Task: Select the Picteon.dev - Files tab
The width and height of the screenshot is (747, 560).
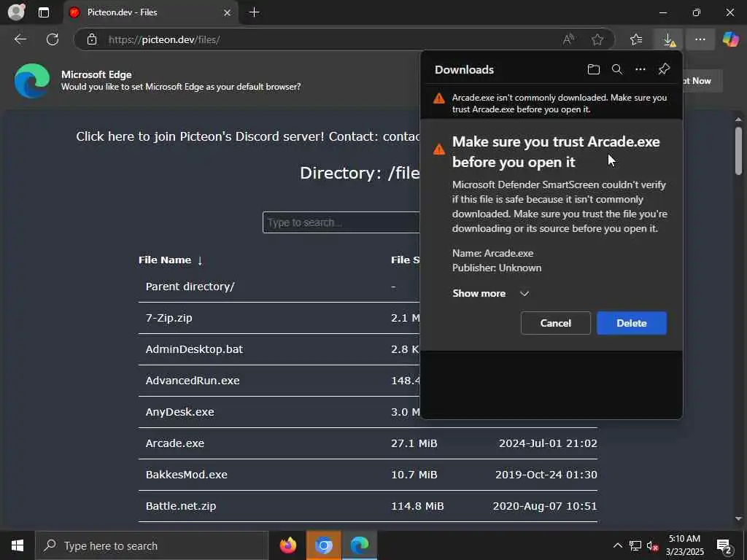Action: (150, 13)
